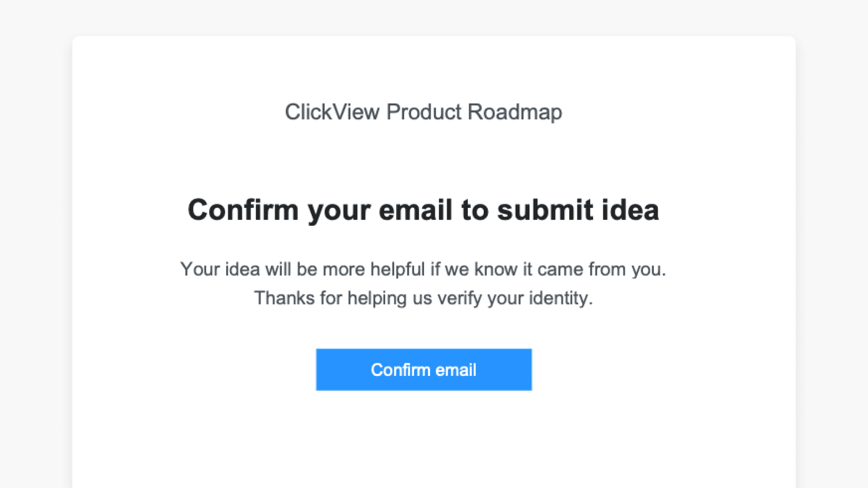Click the Confirm email button label text

(424, 369)
